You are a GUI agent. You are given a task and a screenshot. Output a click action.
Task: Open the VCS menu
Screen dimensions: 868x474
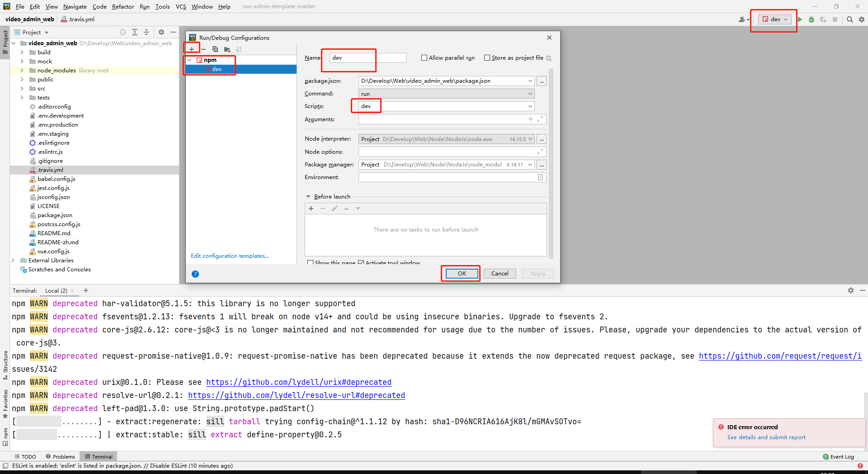(x=181, y=6)
